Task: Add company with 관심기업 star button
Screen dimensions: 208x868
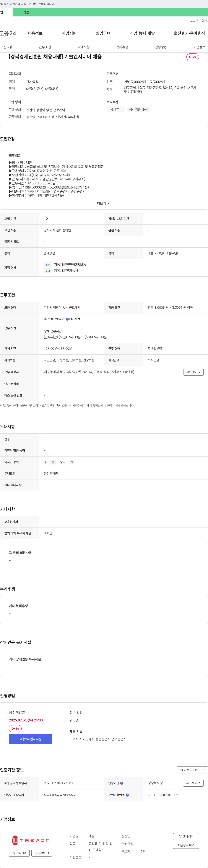Action: click(19, 853)
